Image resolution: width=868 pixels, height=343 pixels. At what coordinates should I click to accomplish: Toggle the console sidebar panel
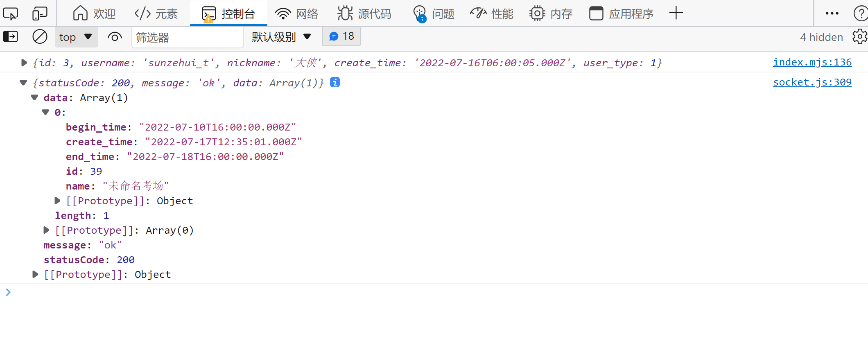11,37
